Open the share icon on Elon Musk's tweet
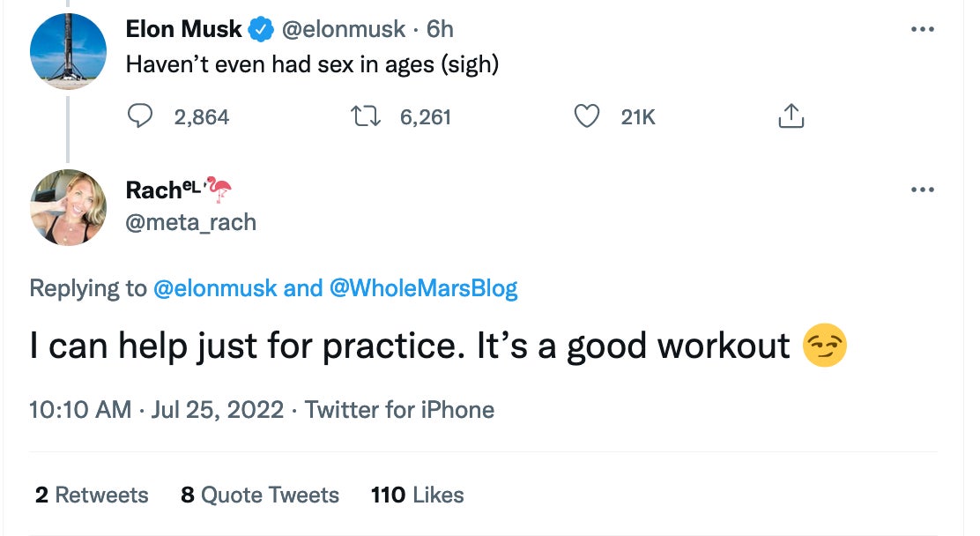 (791, 115)
